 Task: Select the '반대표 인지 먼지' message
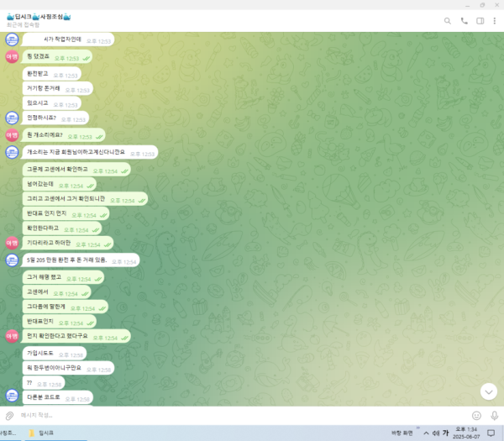click(66, 213)
